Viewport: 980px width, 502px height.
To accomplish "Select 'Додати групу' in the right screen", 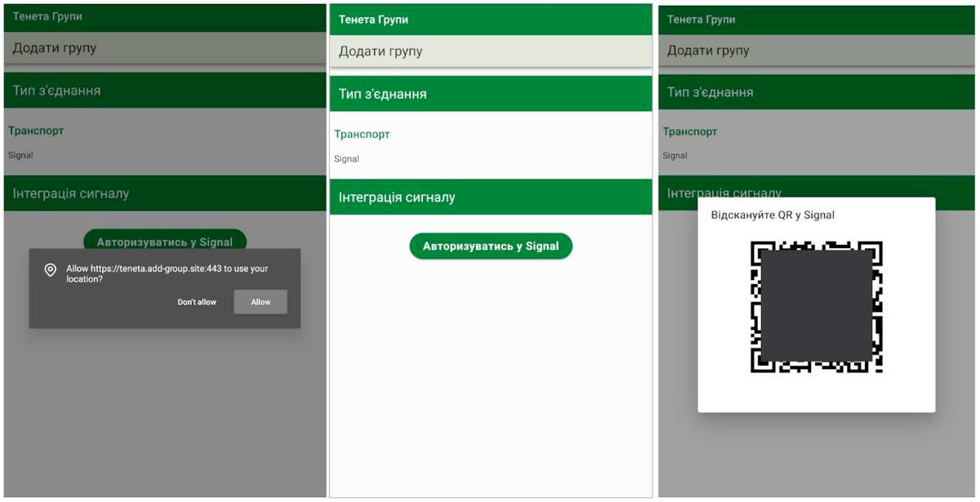I will tap(817, 51).
